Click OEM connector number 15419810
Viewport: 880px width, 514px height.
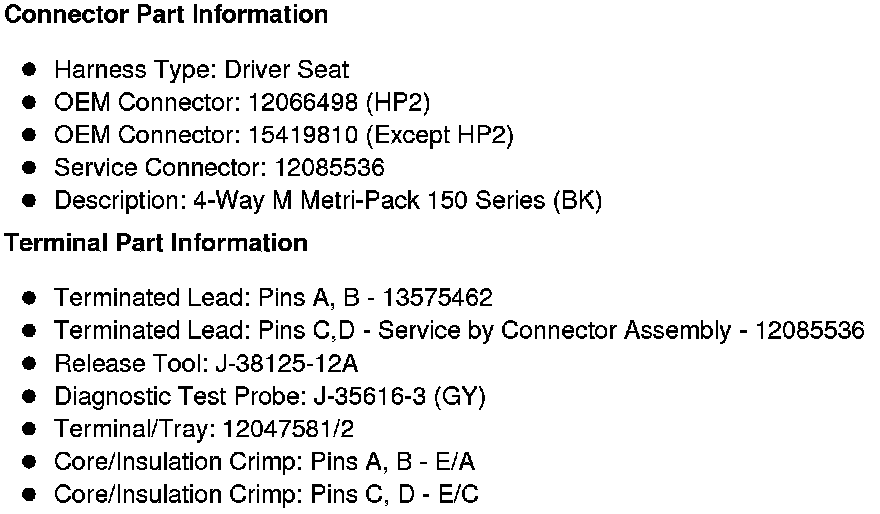[301, 135]
